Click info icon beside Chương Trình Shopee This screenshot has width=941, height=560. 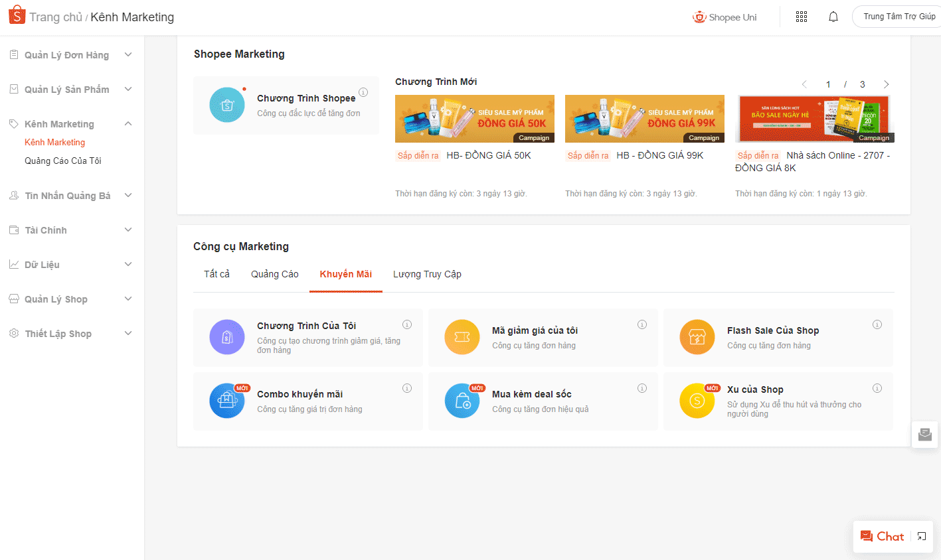click(363, 92)
